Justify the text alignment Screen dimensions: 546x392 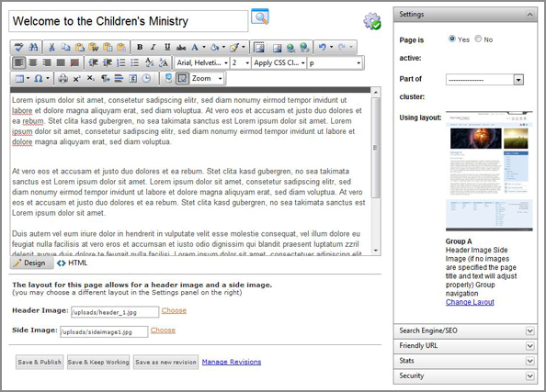pyautogui.click(x=61, y=62)
